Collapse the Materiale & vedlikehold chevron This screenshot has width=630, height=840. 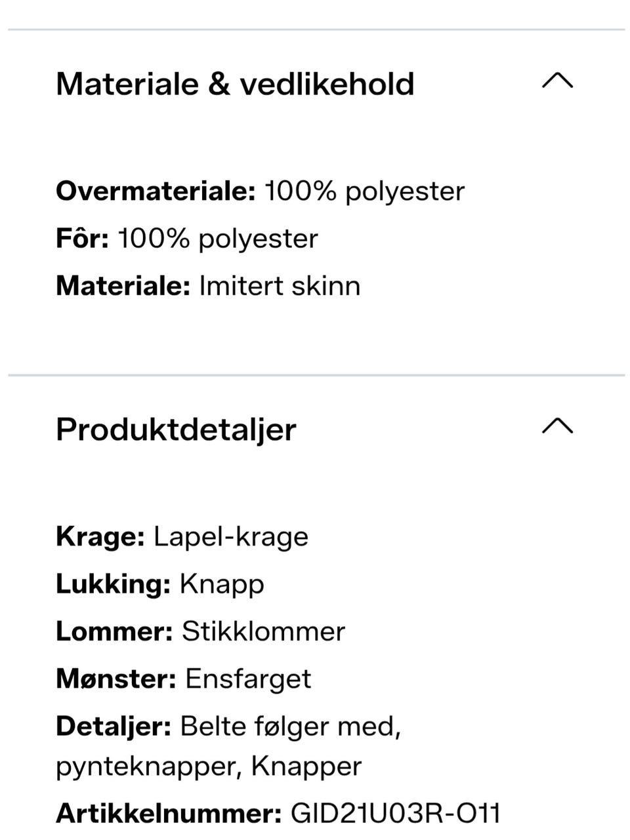click(x=557, y=81)
